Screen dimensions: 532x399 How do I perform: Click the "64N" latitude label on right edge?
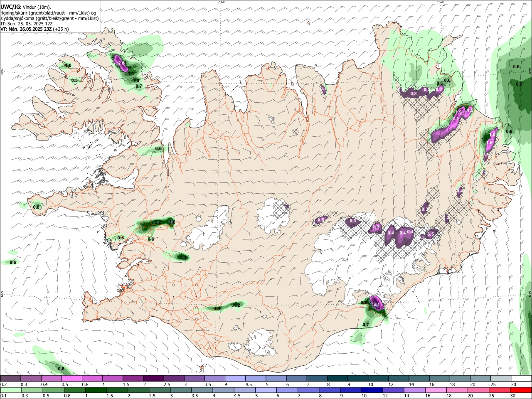pyautogui.click(x=530, y=293)
